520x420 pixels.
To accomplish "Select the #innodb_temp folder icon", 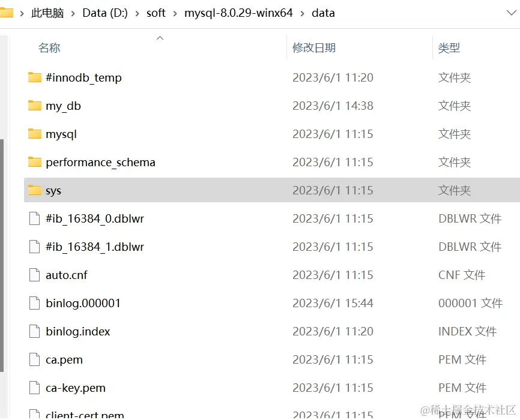I will point(34,77).
